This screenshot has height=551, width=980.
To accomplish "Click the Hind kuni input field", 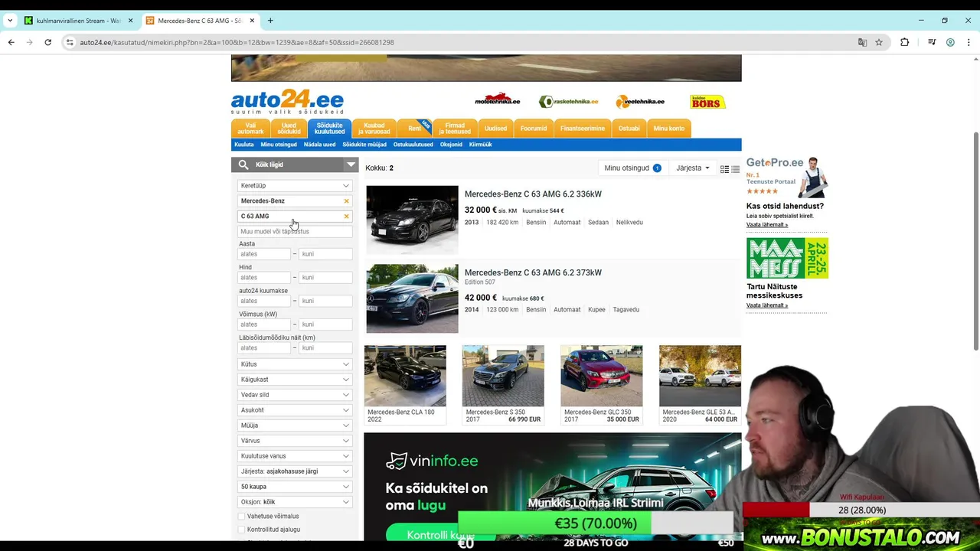I will click(325, 278).
